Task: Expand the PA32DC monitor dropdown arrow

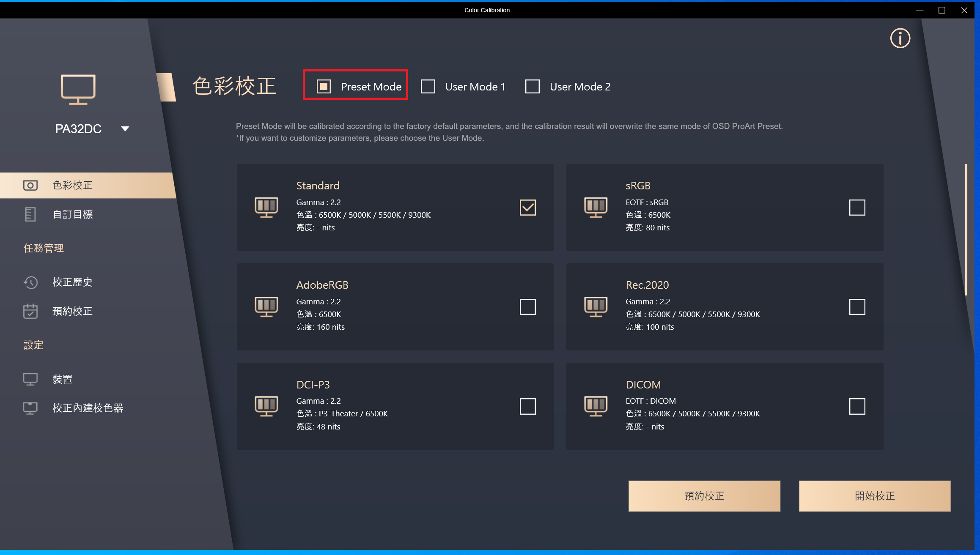Action: (x=125, y=129)
